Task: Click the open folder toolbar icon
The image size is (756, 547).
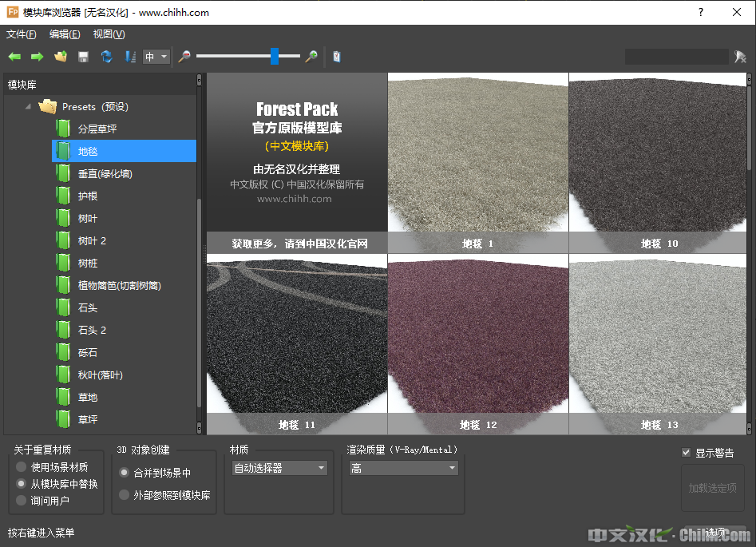Action: [x=61, y=57]
